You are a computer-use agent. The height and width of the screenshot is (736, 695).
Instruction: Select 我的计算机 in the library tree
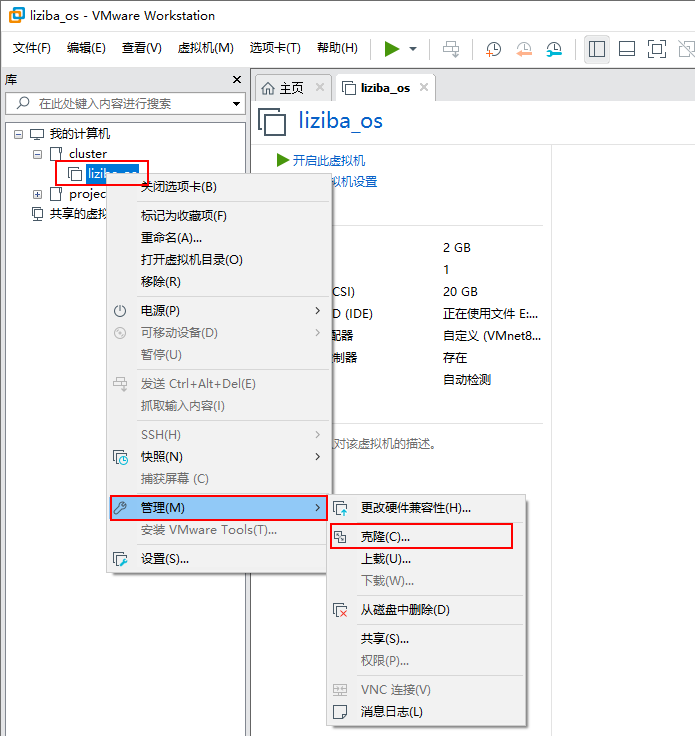(80, 134)
